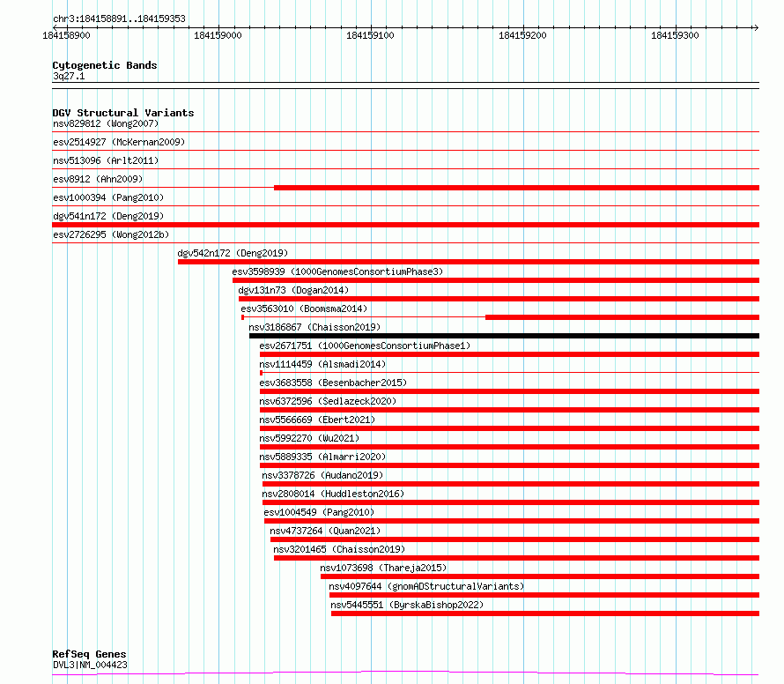Click the Cytogenetic Bands track title
784x684 pixels.
pos(105,65)
